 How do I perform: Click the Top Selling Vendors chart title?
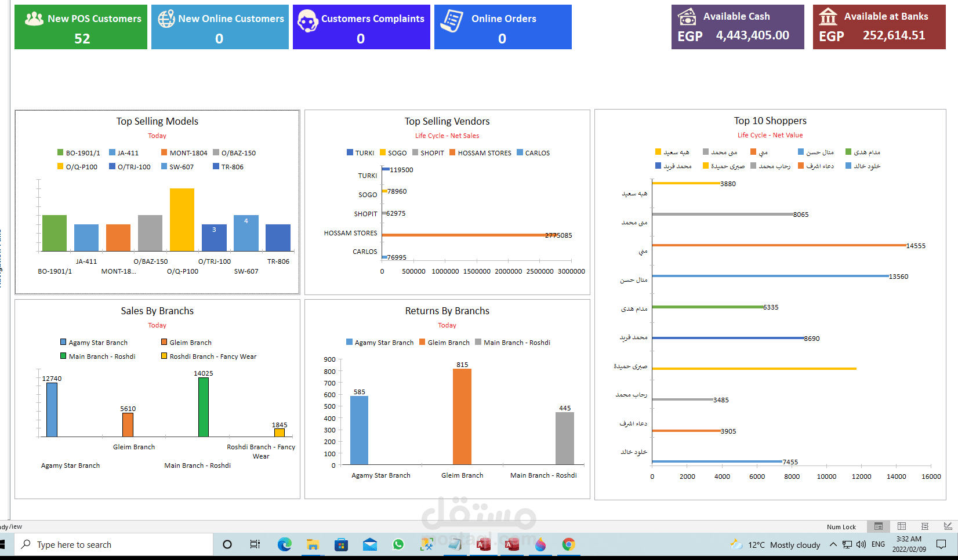[447, 121]
